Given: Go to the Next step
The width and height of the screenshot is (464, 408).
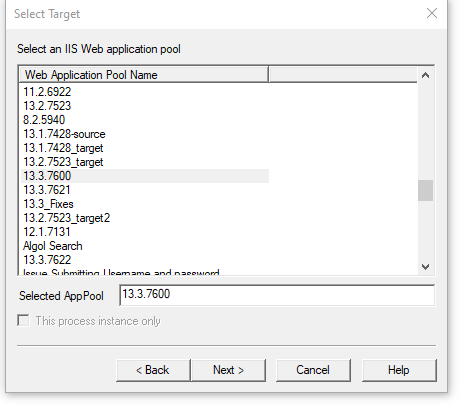Looking at the screenshot, I should (229, 370).
